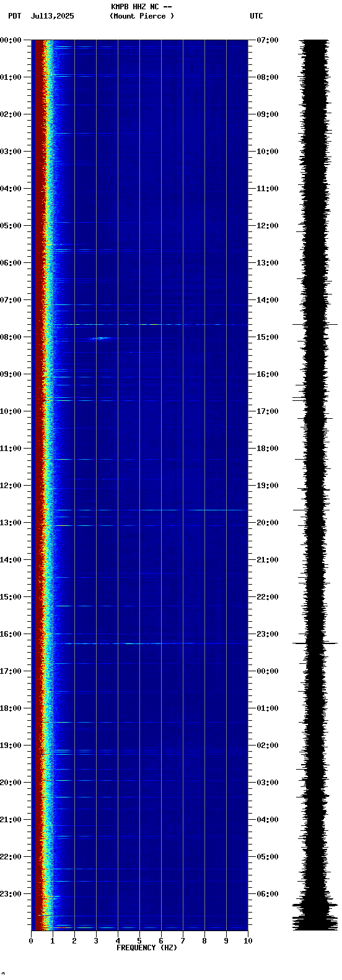Click the bright event streak just before 08:00
Screen dimensions: 342x980
pyautogui.click(x=151, y=324)
